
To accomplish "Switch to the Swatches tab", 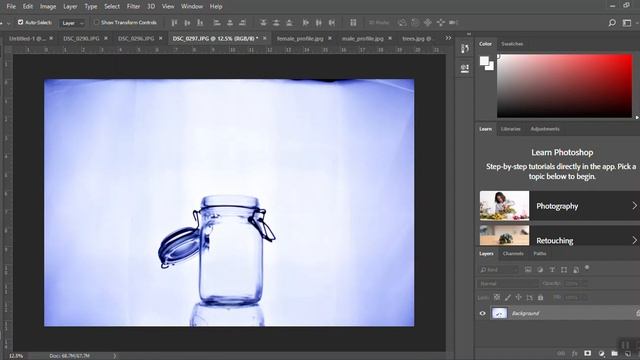I will point(512,44).
